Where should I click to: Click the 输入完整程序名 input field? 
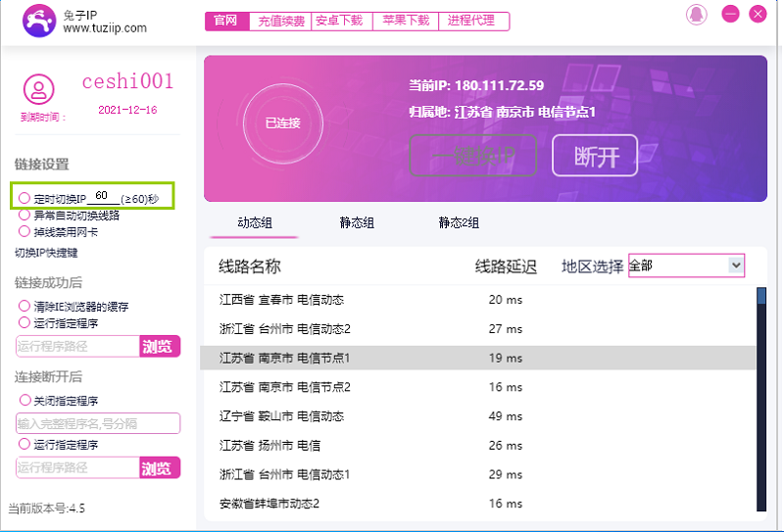coord(97,423)
